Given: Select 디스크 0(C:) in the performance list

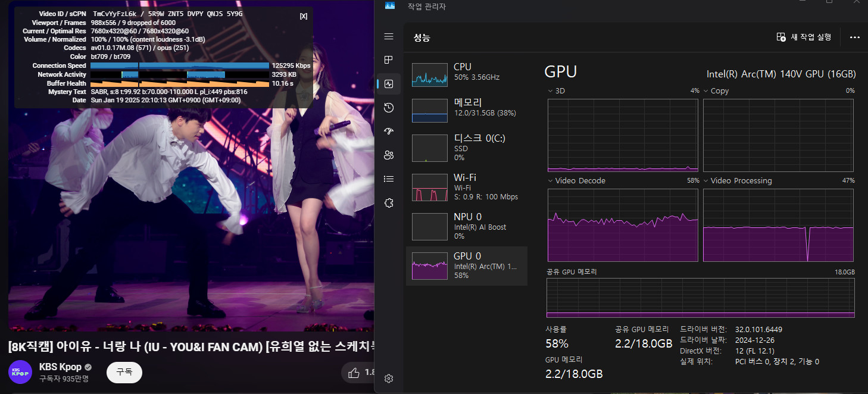Looking at the screenshot, I should coord(467,148).
